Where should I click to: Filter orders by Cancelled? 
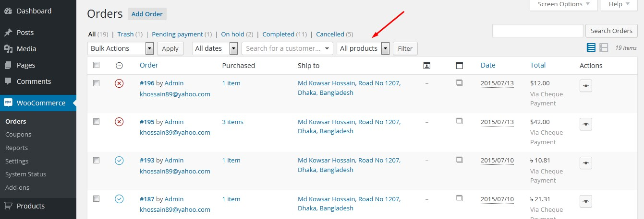click(x=330, y=34)
